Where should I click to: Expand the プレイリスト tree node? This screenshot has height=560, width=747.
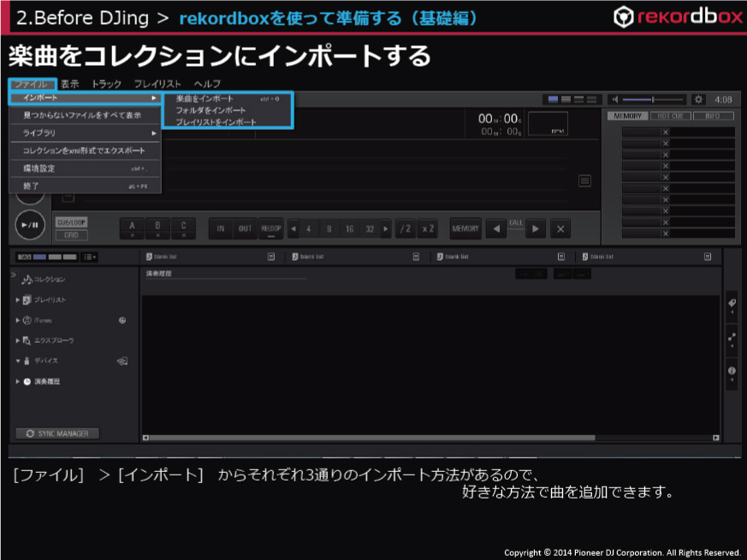pos(18,300)
